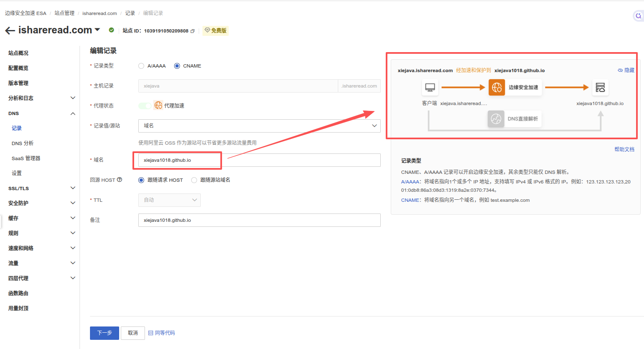Go to 边缘安全加速 ESA breadcrumb

click(26, 13)
